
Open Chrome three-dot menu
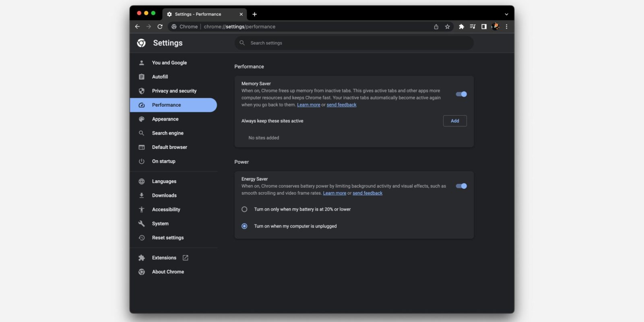(506, 27)
